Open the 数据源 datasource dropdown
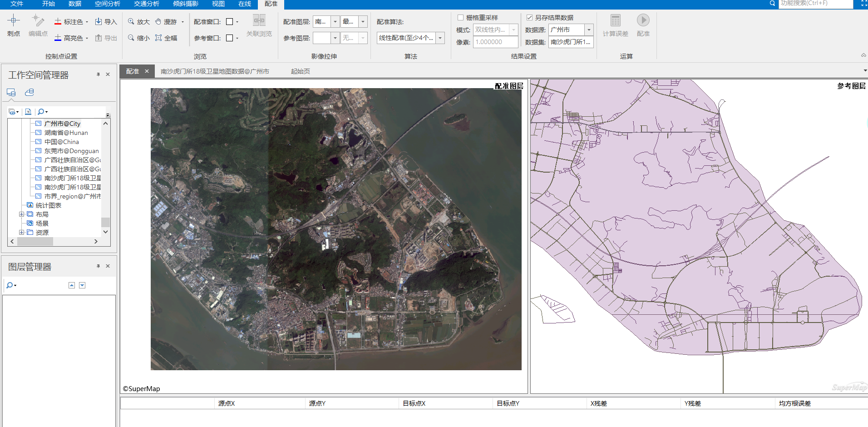Screen dimensions: 868x427 (588, 30)
